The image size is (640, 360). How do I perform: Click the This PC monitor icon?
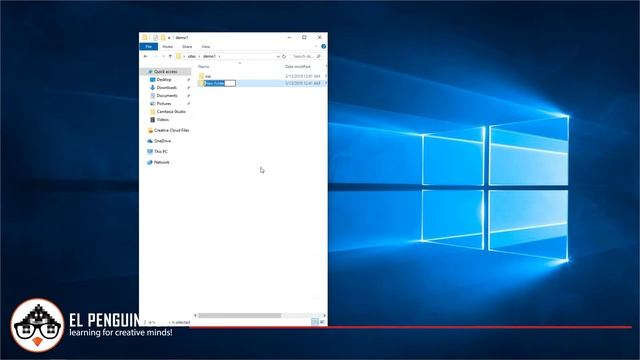tap(150, 151)
